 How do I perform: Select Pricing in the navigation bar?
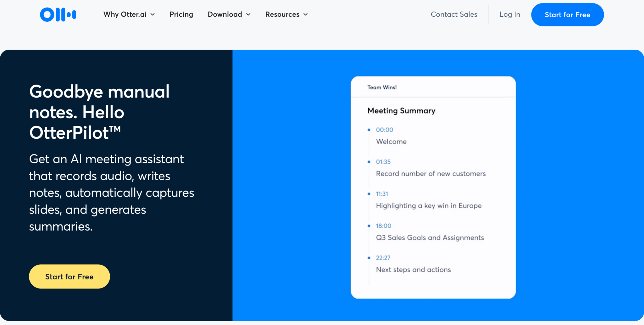181,14
